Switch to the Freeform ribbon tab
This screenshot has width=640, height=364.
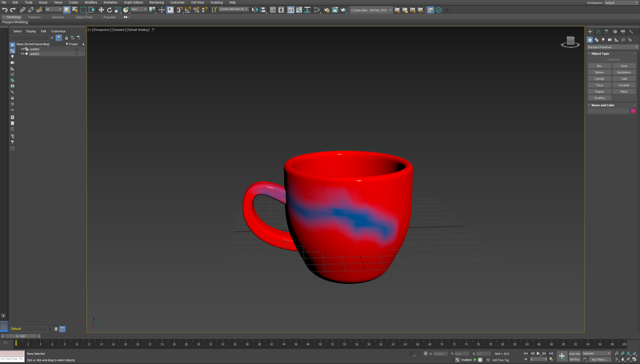34,16
